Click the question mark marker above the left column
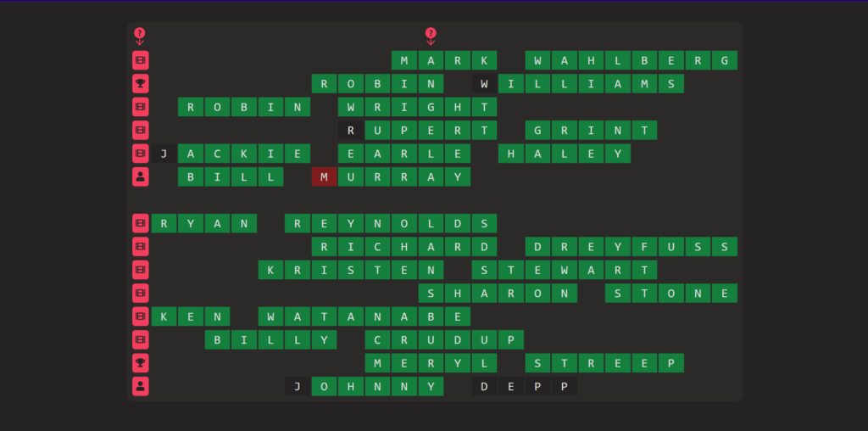The height and width of the screenshot is (431, 868). [140, 35]
